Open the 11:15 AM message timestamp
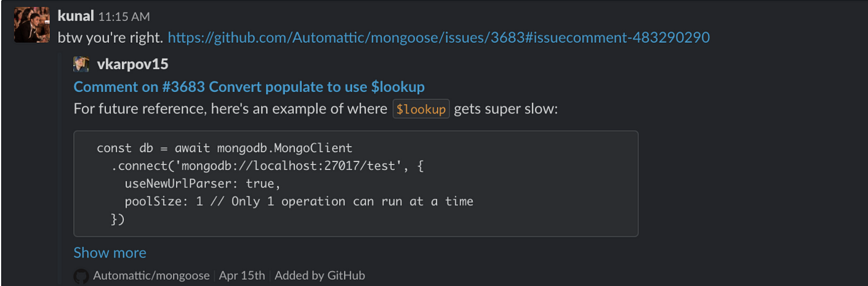 coord(124,17)
